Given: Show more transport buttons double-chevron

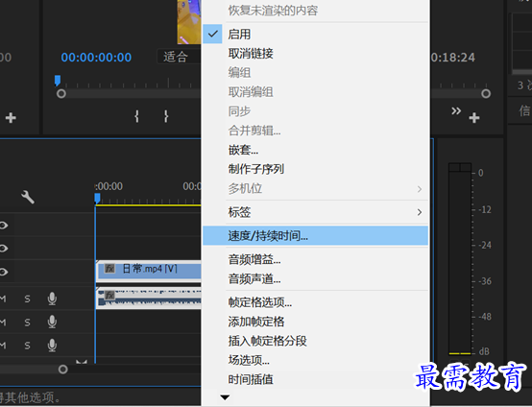Looking at the screenshot, I should [456, 111].
